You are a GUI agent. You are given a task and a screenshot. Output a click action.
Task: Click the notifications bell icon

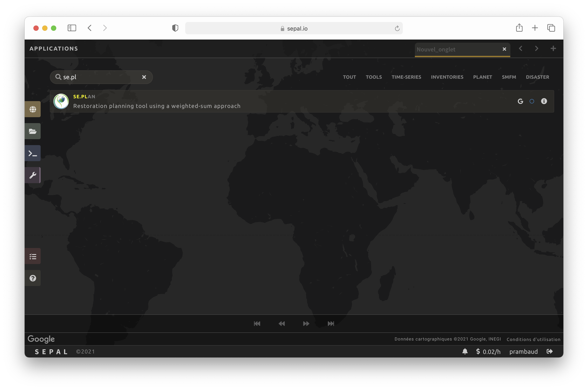465,351
